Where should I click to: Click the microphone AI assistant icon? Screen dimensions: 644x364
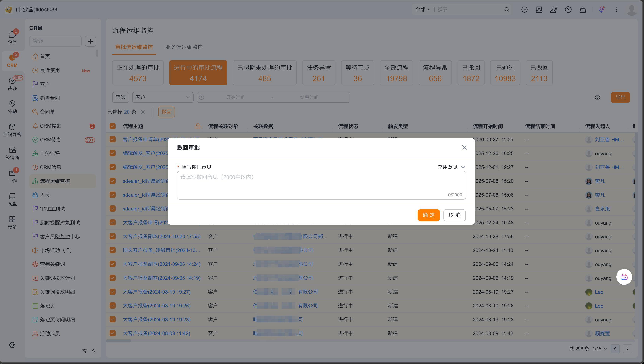coord(601,9)
